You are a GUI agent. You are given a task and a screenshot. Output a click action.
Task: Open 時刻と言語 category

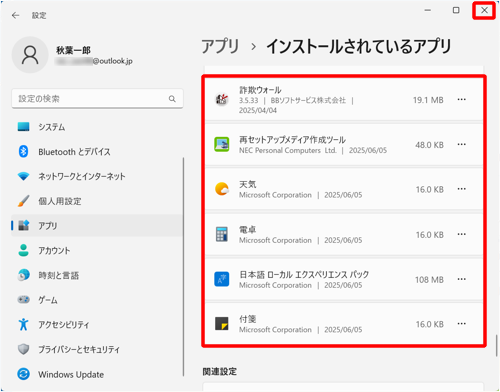click(97, 275)
